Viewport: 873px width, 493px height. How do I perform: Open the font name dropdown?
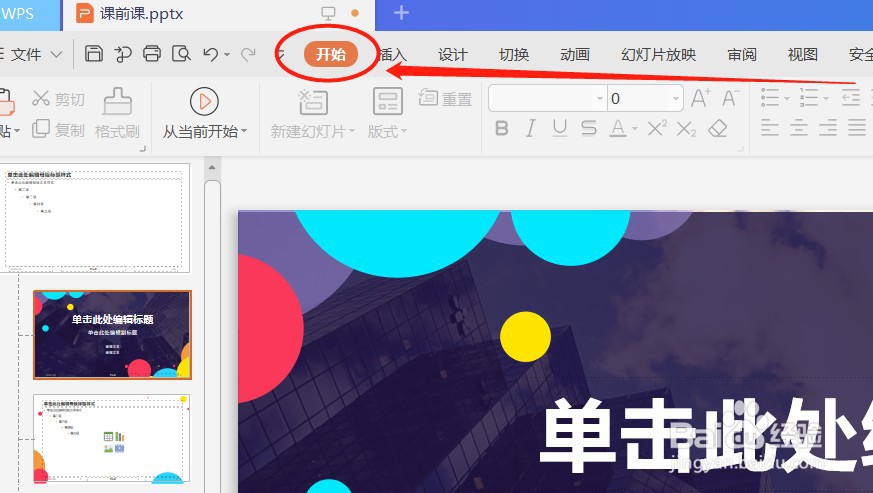600,99
